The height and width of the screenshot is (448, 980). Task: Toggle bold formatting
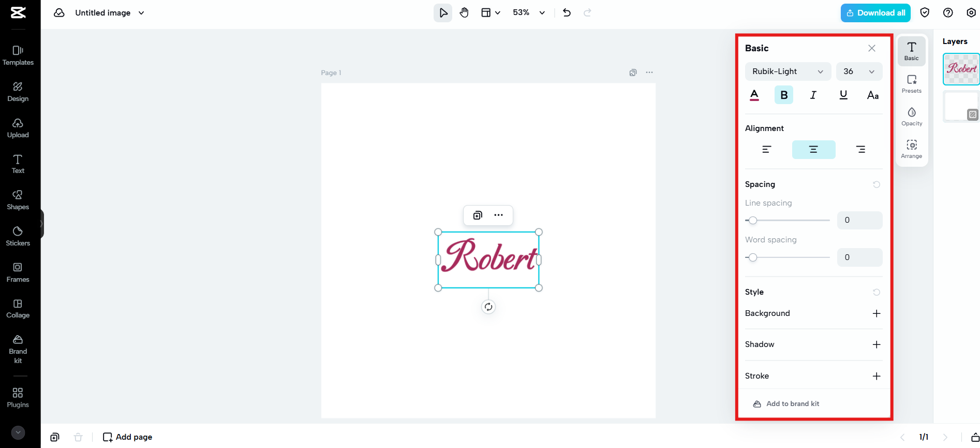[784, 95]
